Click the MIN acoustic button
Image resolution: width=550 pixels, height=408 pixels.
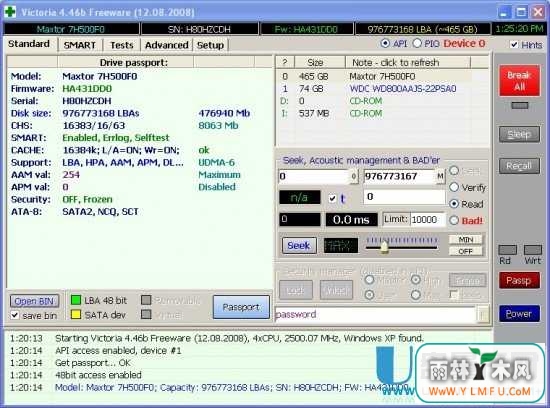pyautogui.click(x=466, y=240)
